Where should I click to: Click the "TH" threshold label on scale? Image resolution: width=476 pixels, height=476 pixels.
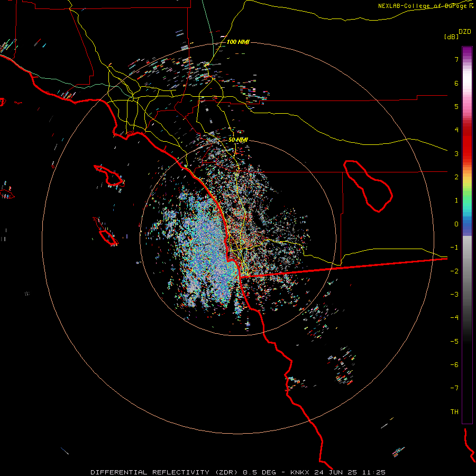tap(454, 412)
